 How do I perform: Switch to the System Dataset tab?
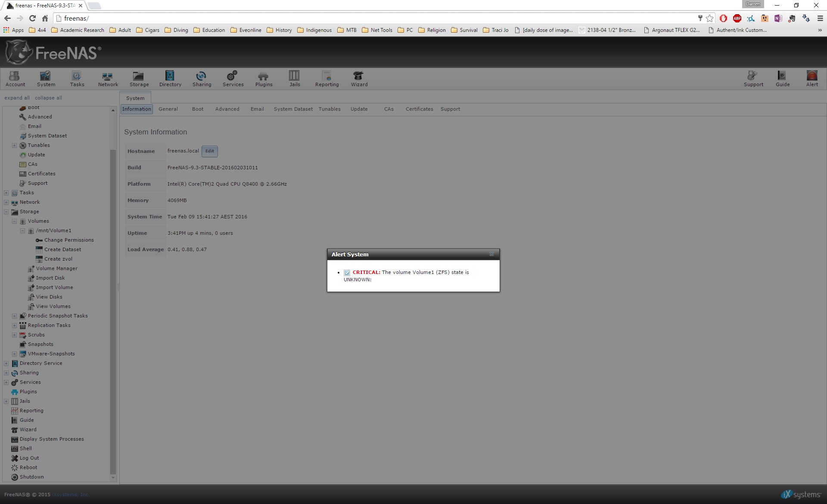point(293,109)
